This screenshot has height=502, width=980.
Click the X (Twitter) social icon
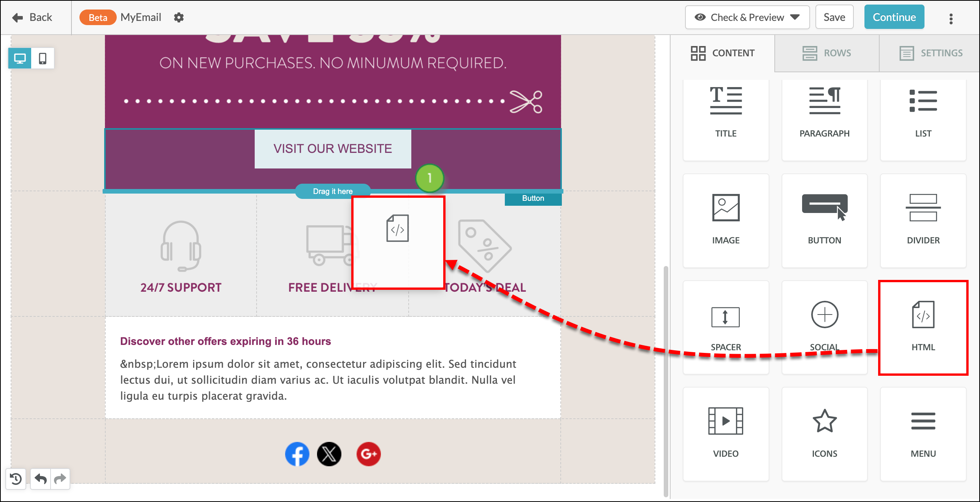[x=329, y=454]
